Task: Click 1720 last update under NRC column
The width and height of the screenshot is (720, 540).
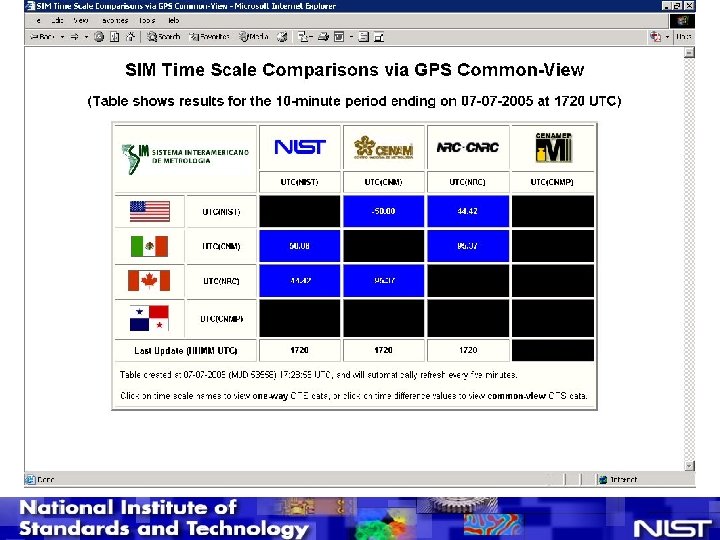Action: tap(468, 350)
